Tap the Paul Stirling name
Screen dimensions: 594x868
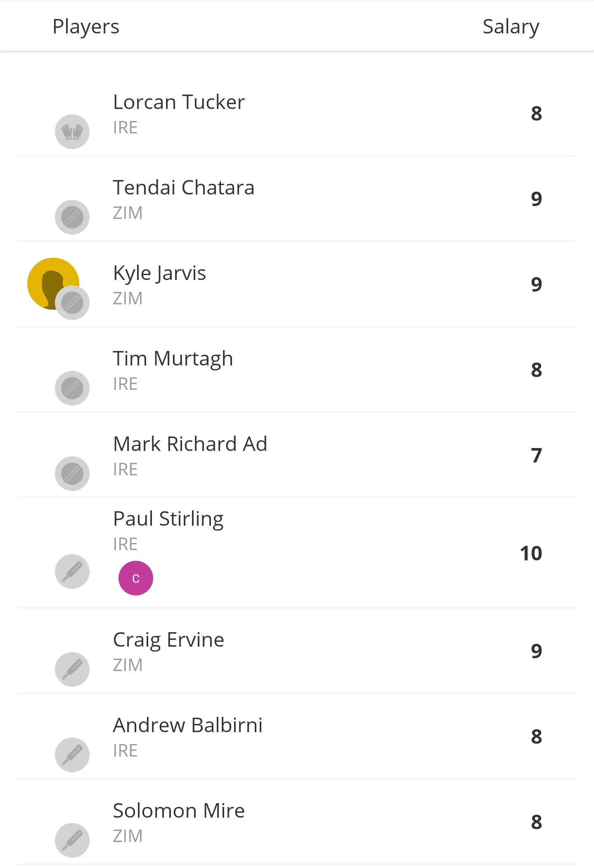click(168, 519)
